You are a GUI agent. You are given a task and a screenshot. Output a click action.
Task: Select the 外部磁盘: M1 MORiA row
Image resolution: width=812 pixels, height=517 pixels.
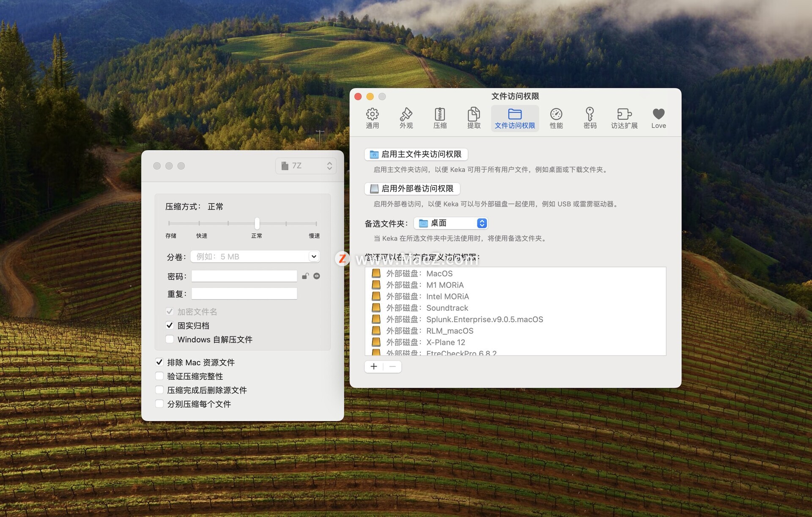click(515, 285)
